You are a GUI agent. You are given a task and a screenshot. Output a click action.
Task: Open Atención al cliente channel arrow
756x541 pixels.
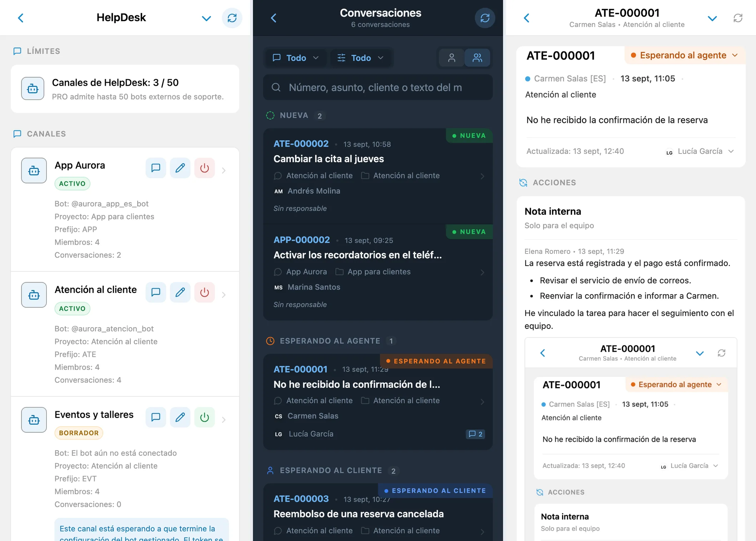(x=224, y=295)
